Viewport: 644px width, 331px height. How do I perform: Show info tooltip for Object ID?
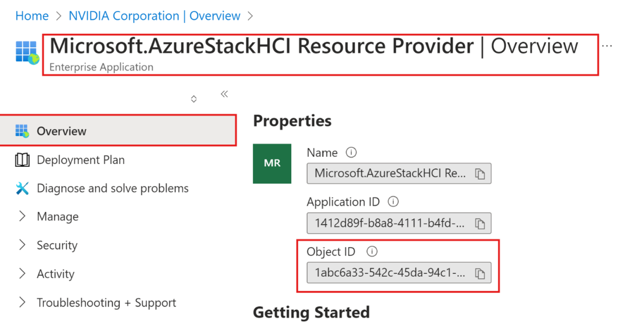(x=372, y=252)
